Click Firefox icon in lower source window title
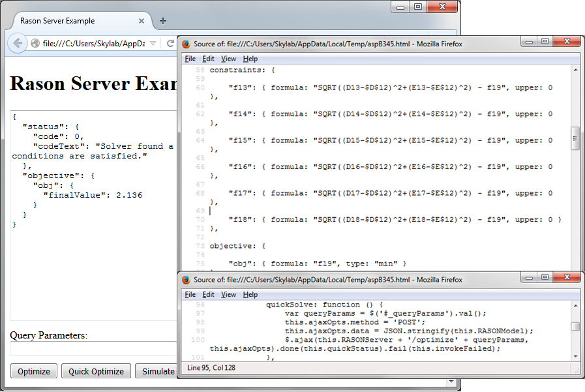The width and height of the screenshot is (585, 392). coord(186,280)
